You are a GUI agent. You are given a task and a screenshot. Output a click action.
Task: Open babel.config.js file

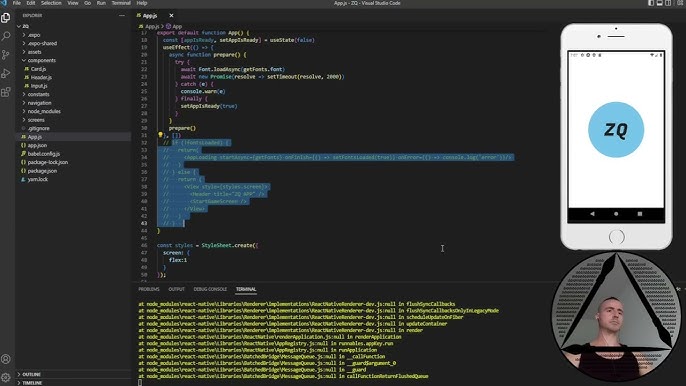click(43, 154)
